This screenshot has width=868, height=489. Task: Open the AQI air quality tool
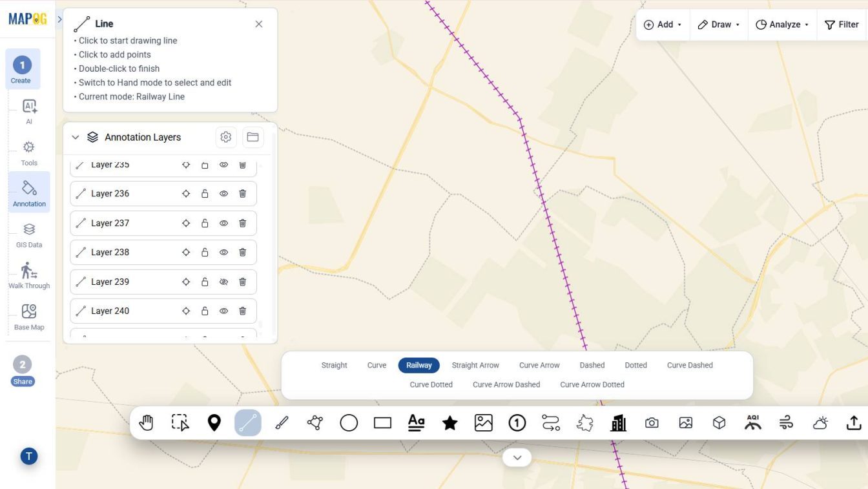coord(753,422)
